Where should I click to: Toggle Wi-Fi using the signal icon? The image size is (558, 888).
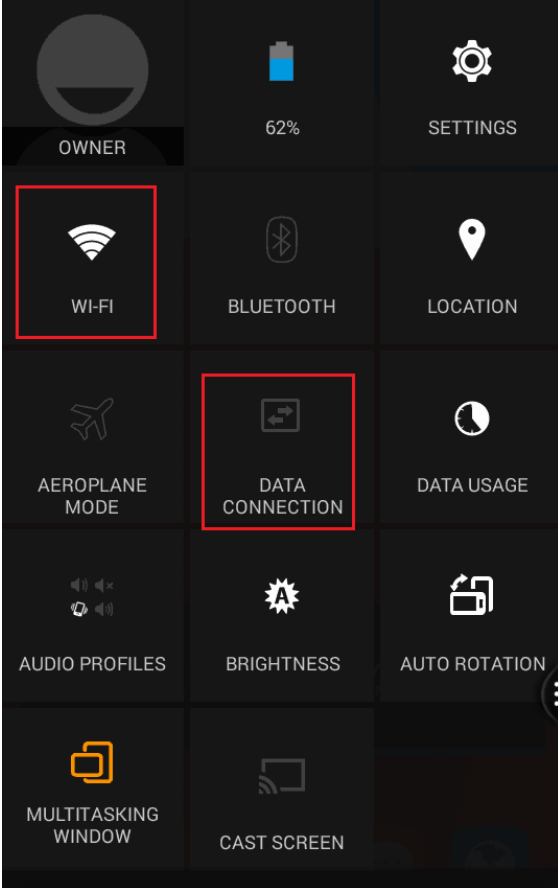(x=92, y=242)
